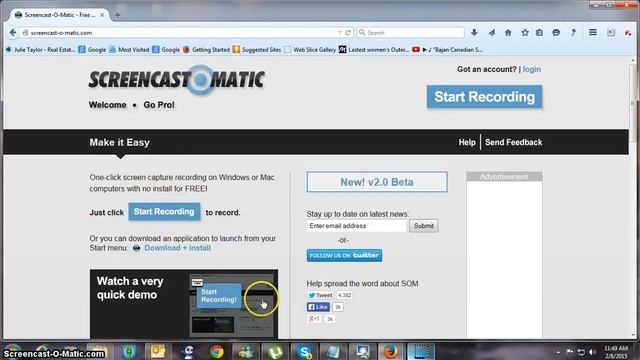640x360 pixels.
Task: Open first Google bookmark after Julie Taylor
Action: [92, 49]
